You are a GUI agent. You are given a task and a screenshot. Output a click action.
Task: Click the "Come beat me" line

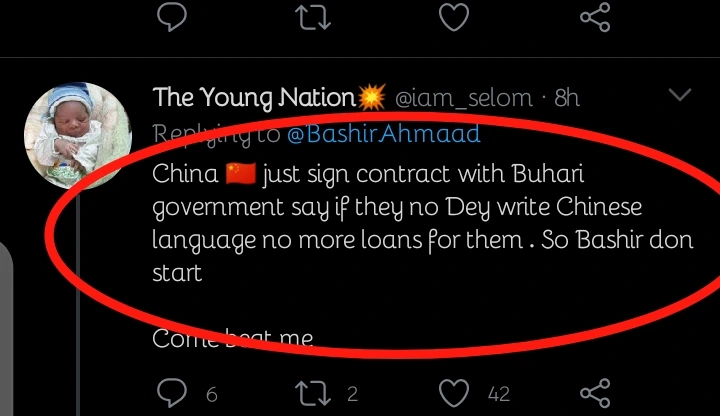pyautogui.click(x=233, y=339)
